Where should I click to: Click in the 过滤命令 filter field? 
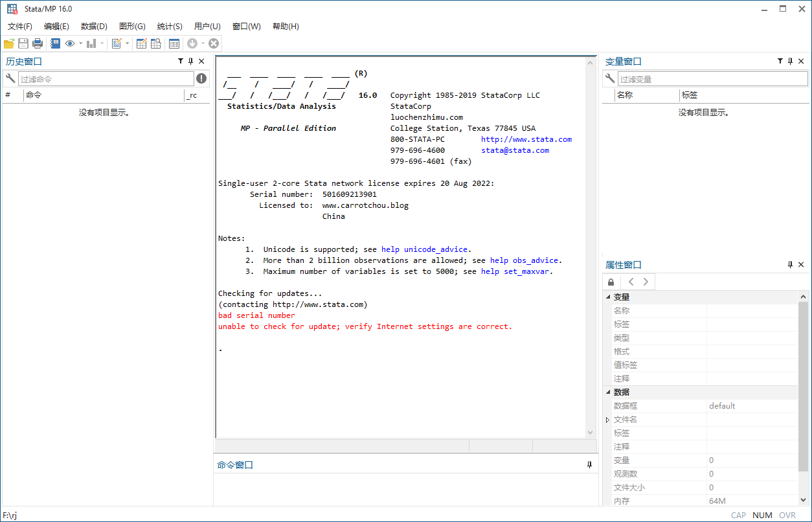coord(106,79)
